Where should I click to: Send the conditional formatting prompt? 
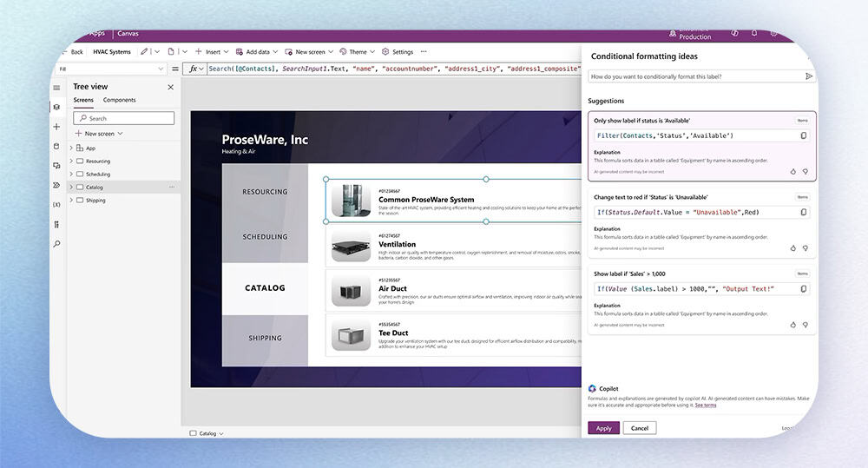click(809, 76)
